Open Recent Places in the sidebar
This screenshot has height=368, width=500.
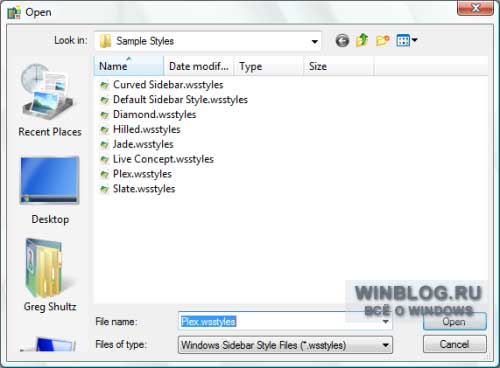50,100
